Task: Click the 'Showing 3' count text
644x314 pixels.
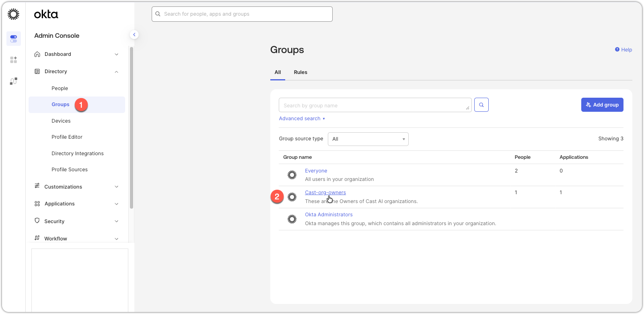Action: point(611,139)
